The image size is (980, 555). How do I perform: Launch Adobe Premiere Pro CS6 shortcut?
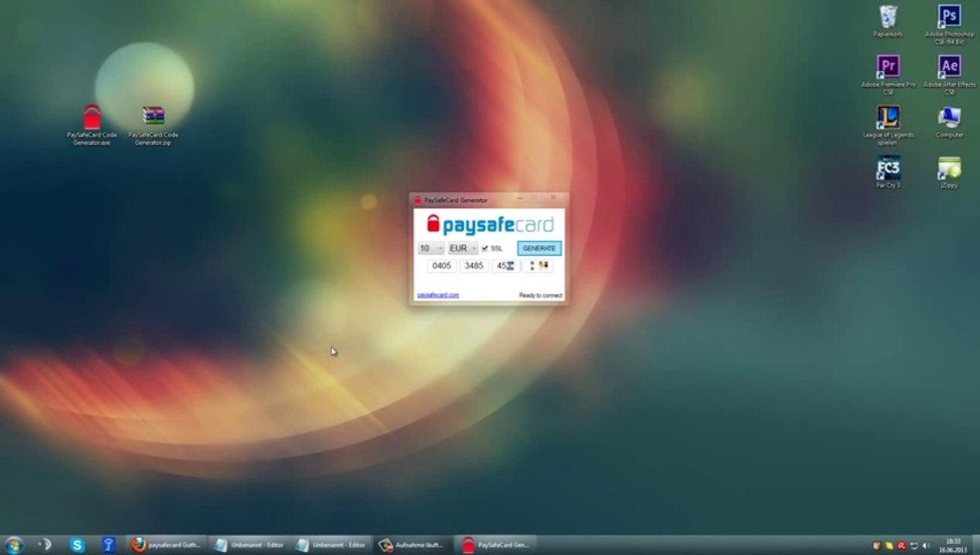888,75
